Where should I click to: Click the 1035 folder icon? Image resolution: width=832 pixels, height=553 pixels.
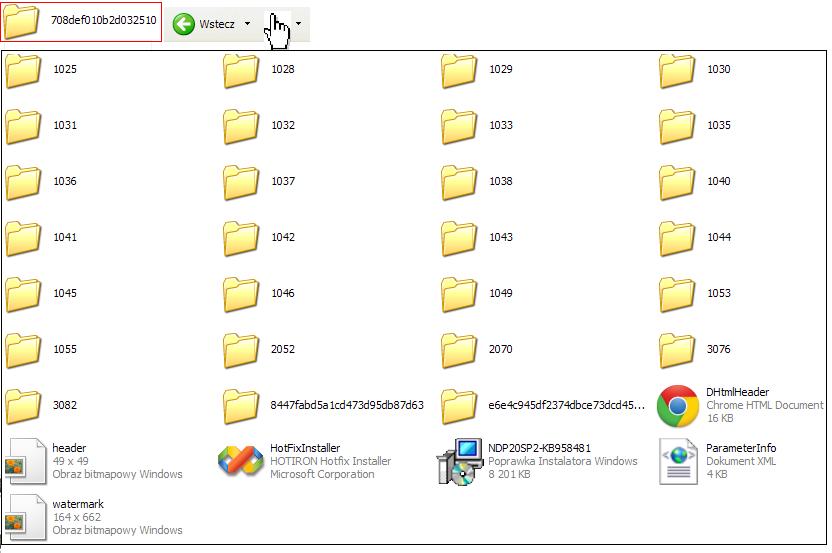(x=677, y=126)
